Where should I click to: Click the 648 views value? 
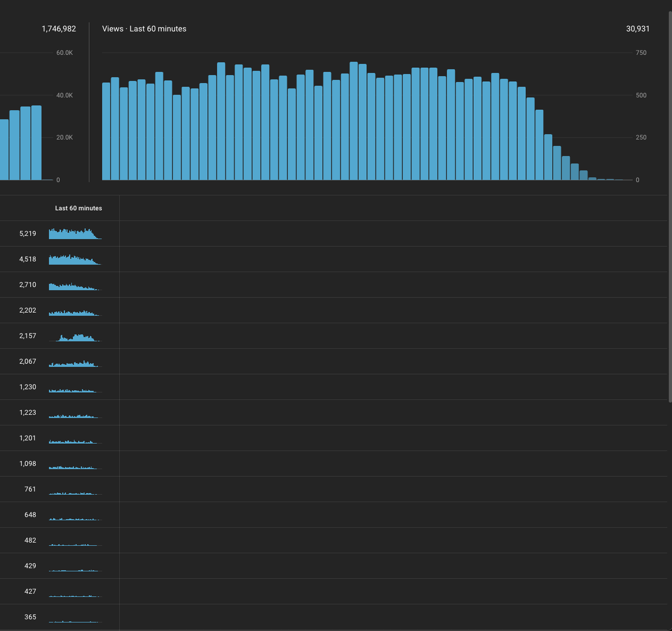point(30,515)
